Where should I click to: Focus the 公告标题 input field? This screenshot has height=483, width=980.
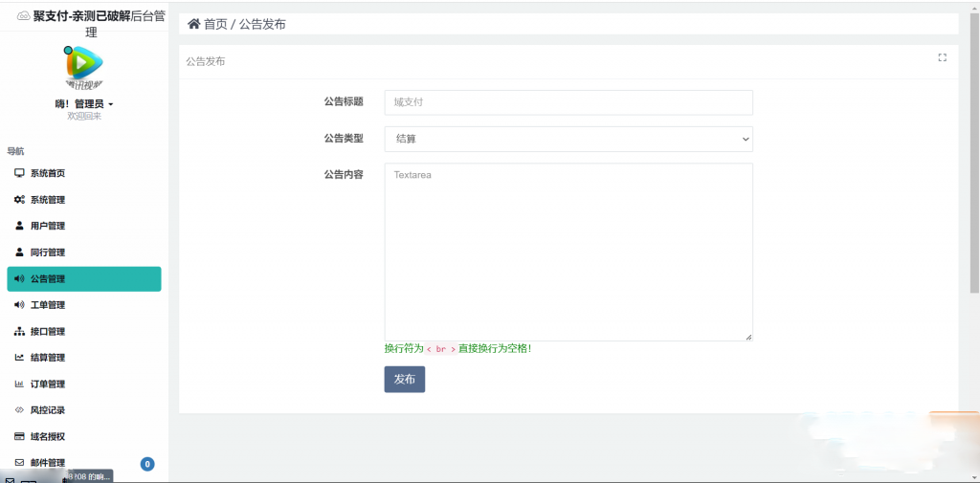(x=568, y=102)
